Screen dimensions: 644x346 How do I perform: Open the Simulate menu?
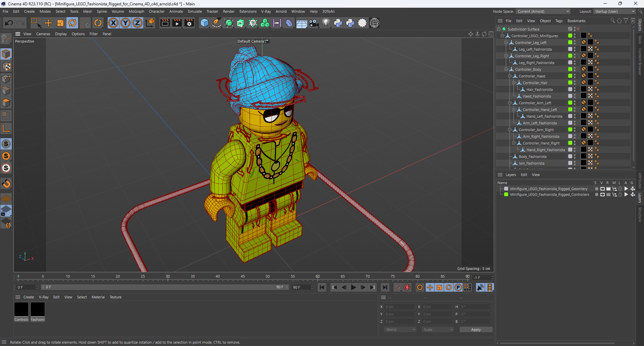195,11
